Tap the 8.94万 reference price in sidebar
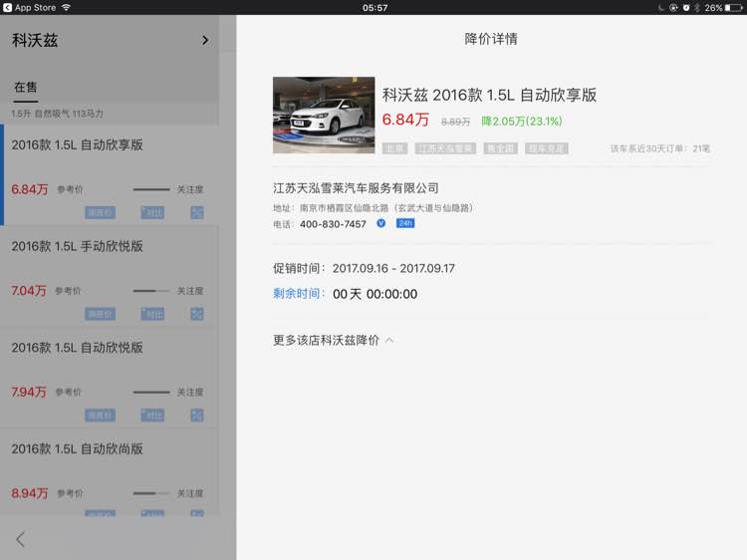747x560 pixels. tap(30, 493)
